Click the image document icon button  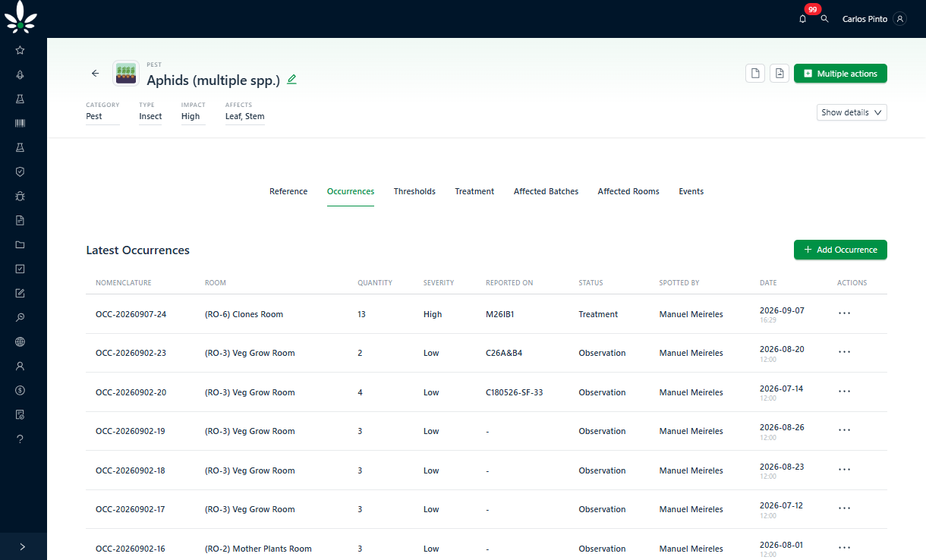click(779, 74)
